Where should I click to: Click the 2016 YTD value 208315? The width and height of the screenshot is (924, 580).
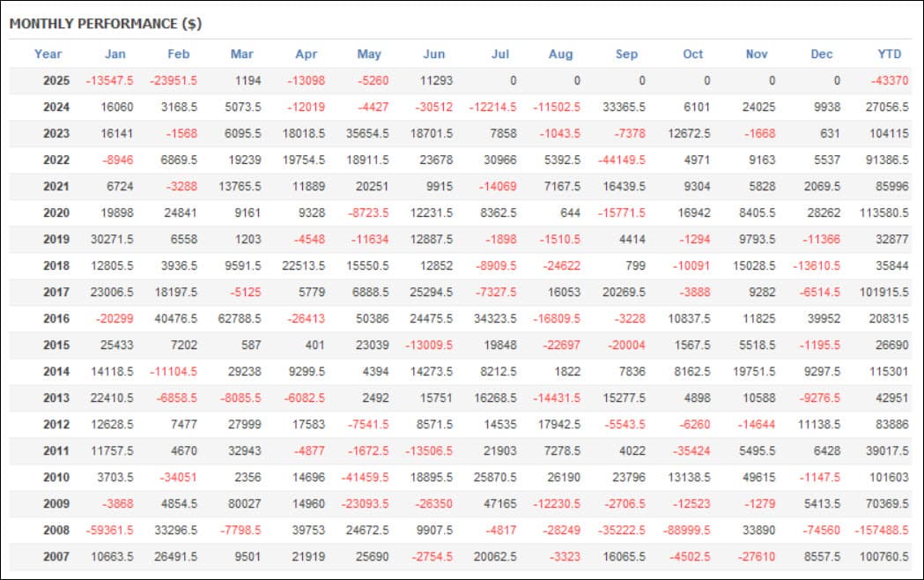889,319
